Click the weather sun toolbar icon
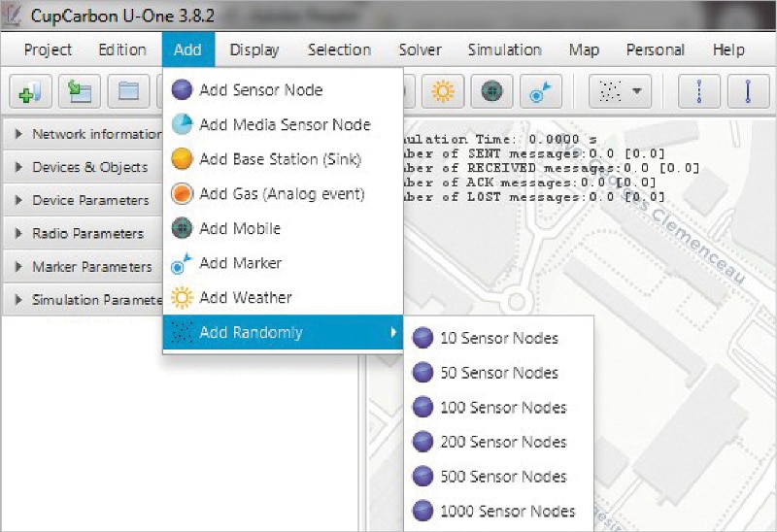 coord(443,92)
